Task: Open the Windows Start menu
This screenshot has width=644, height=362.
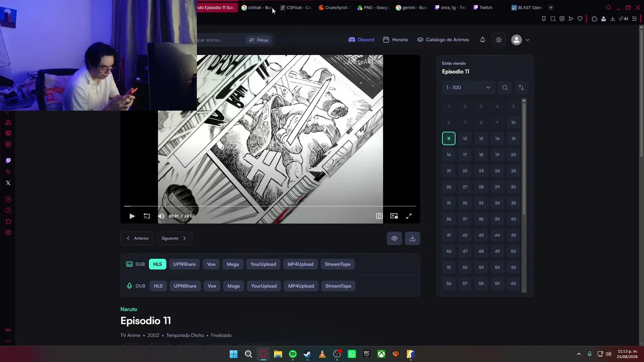Action: pyautogui.click(x=233, y=354)
